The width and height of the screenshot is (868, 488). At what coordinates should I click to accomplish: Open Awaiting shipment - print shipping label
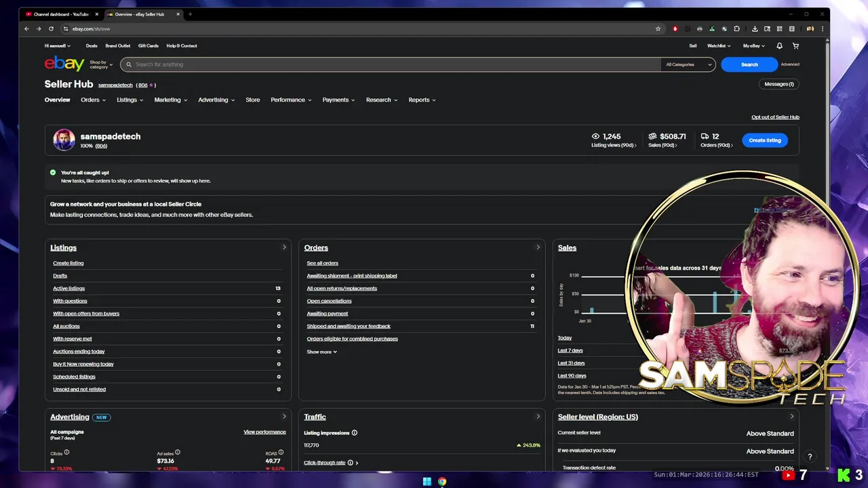pyautogui.click(x=352, y=276)
